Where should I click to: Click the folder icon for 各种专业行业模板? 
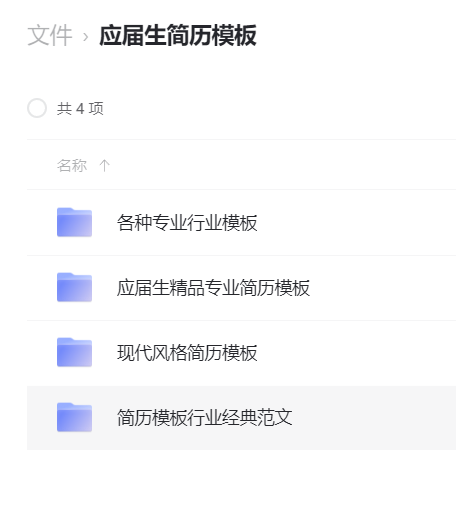pos(74,222)
